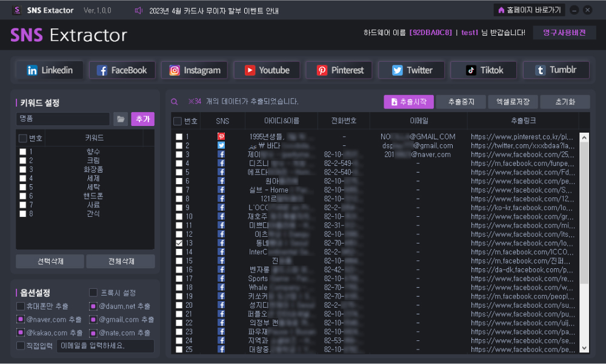
Task: Tick the checkbox for keyword 화장품
Action: coord(23,169)
